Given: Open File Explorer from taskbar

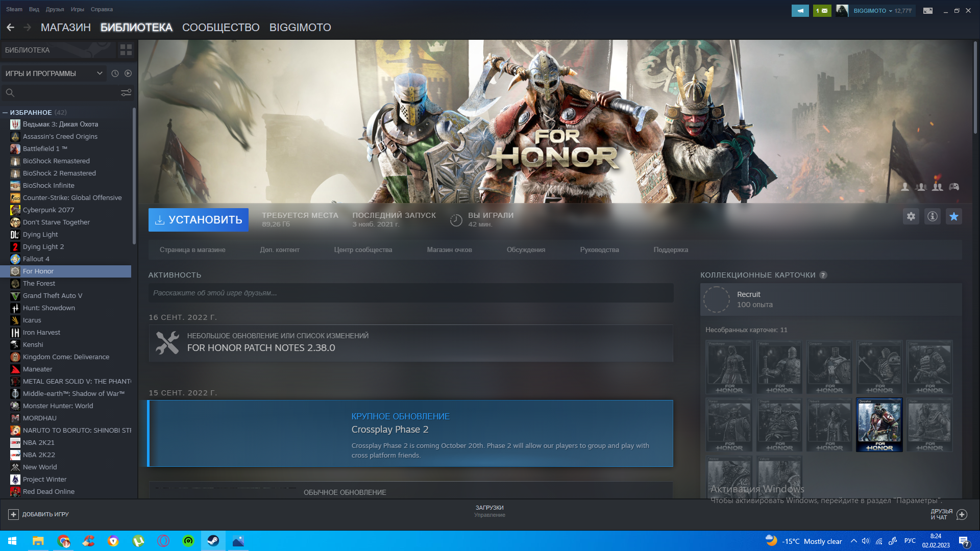Looking at the screenshot, I should pyautogui.click(x=38, y=541).
